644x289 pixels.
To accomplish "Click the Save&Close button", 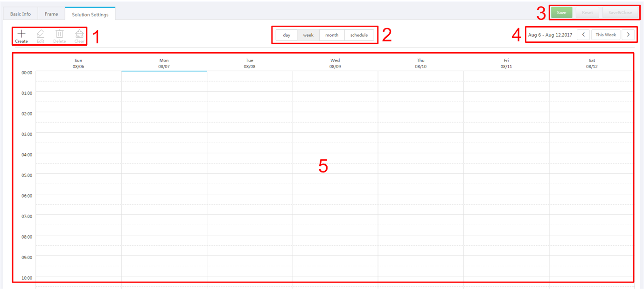I will point(620,13).
